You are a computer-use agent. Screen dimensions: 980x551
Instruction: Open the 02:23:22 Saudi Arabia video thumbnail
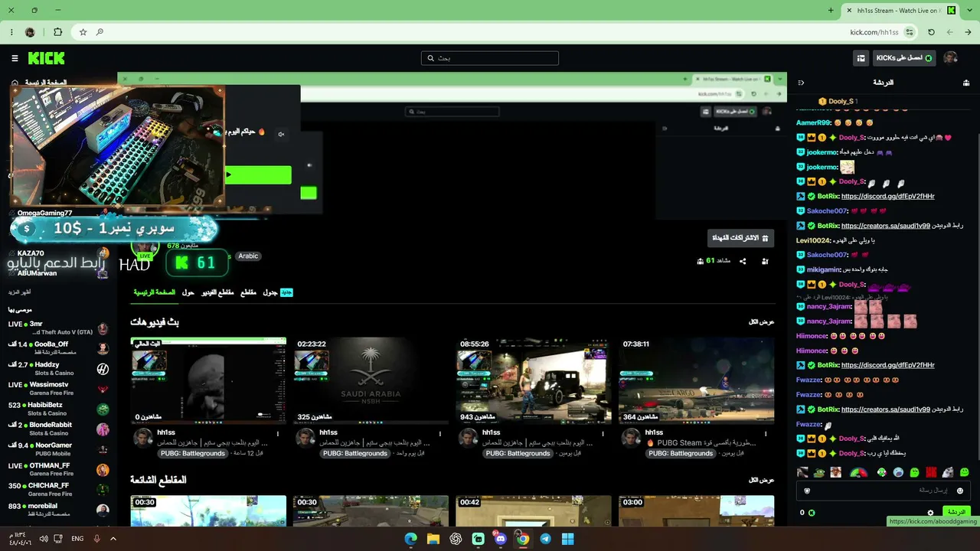click(371, 380)
